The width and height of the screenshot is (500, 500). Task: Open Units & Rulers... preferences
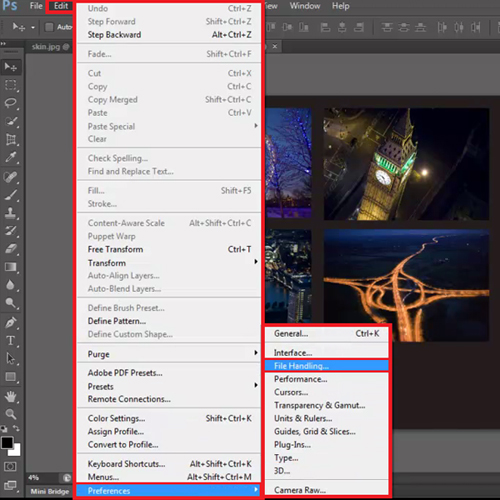[x=327, y=418]
